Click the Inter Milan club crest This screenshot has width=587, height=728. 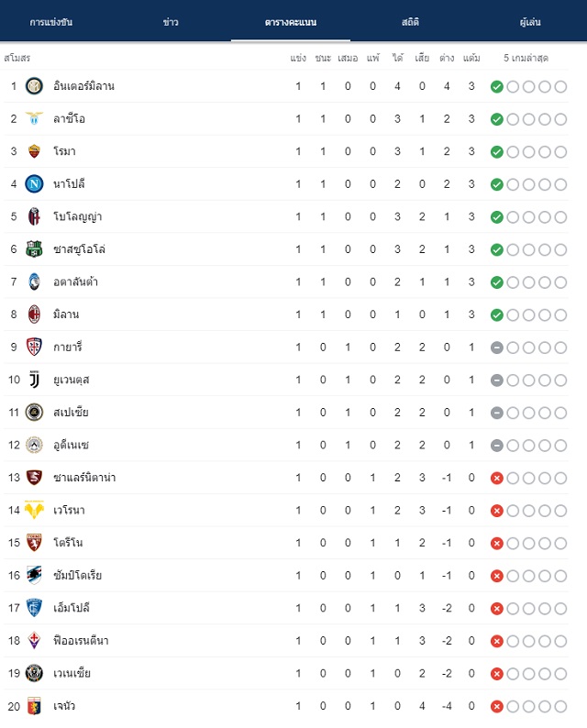34,86
